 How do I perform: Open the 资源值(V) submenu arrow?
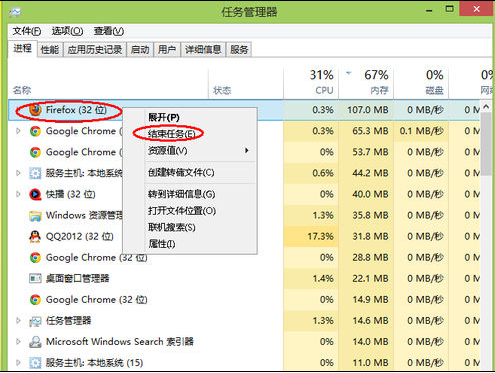[x=247, y=151]
